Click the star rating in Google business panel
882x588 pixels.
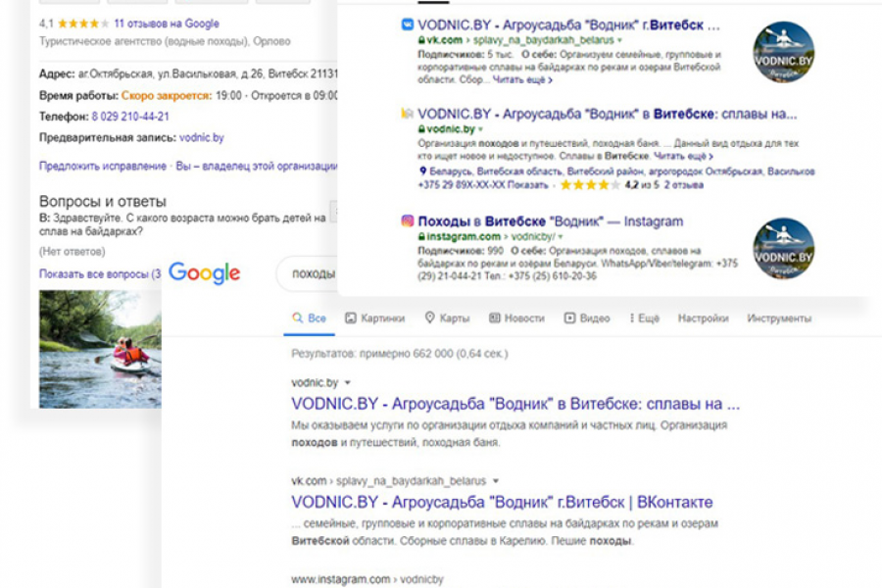[x=83, y=24]
